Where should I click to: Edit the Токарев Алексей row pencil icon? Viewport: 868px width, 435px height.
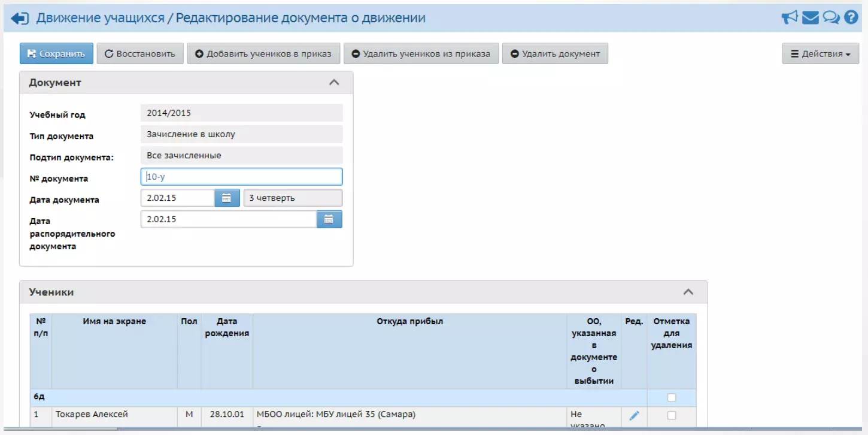click(x=634, y=416)
